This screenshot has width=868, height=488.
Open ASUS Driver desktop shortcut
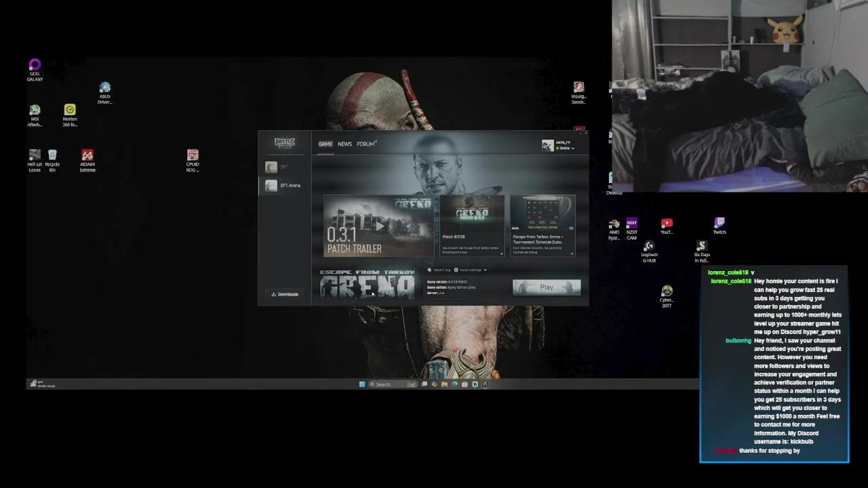click(x=104, y=94)
